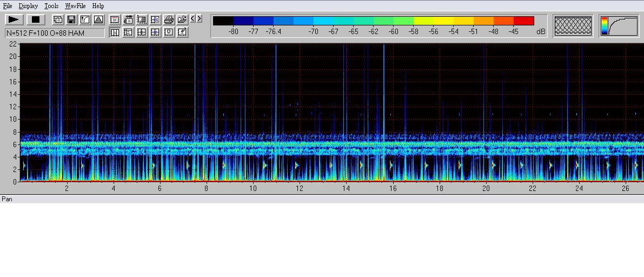Click the pencil edit icon in the lower toolbar row
The image size is (644, 277).
point(182,32)
